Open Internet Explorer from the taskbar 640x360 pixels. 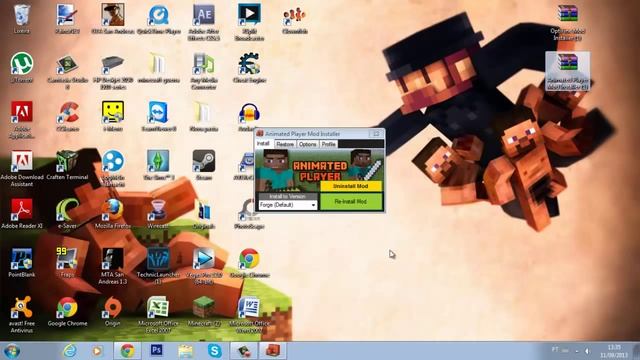70,351
